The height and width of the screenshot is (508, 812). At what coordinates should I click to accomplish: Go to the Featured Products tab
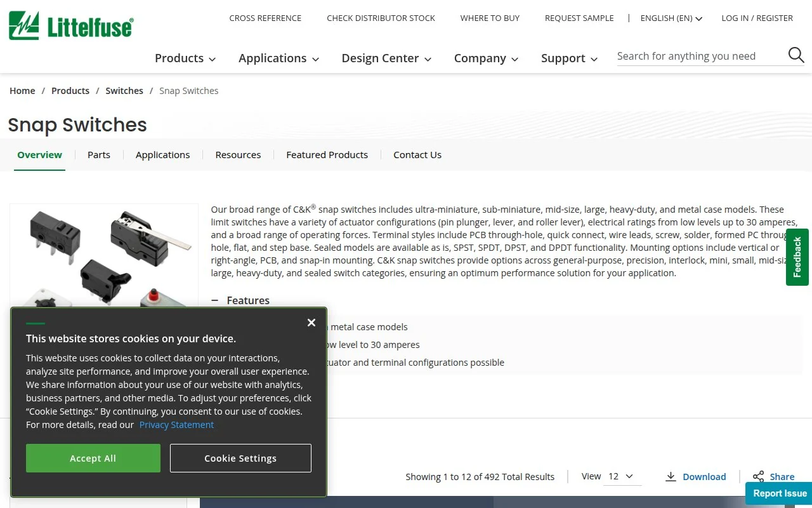coord(327,155)
